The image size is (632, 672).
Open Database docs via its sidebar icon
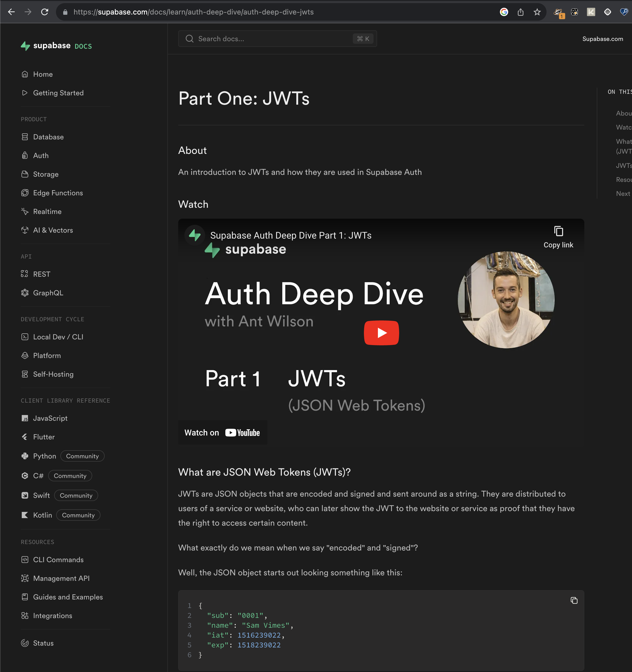click(25, 137)
